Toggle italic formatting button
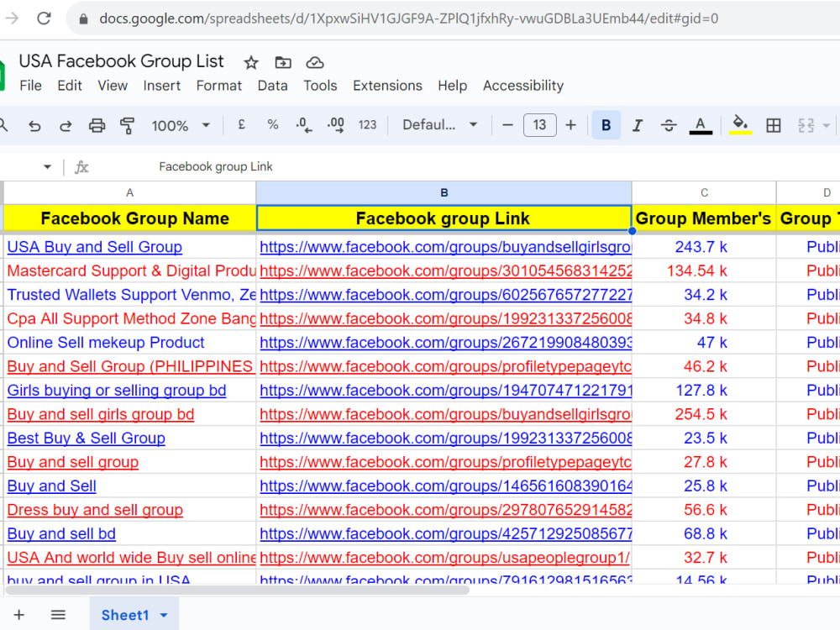The image size is (840, 630). pos(637,125)
